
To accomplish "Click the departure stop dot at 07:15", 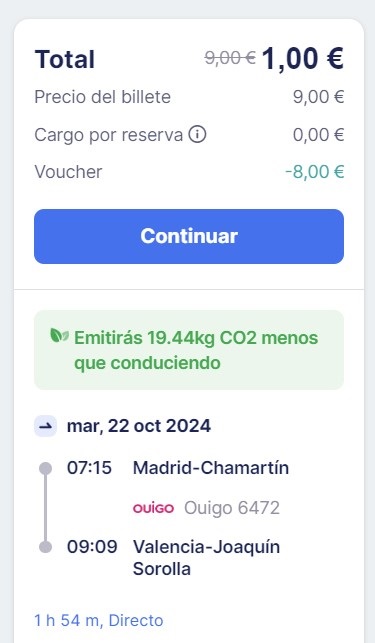I will [x=45, y=468].
